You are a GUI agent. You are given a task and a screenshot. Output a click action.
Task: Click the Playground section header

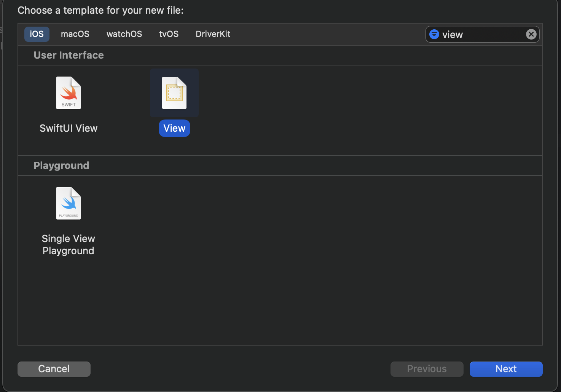[61, 166]
